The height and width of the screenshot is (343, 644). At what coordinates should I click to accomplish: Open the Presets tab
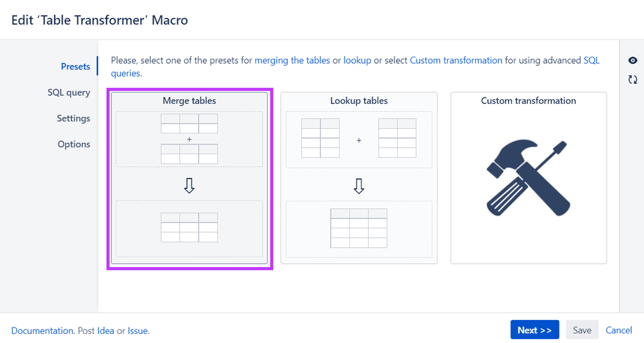pyautogui.click(x=75, y=66)
